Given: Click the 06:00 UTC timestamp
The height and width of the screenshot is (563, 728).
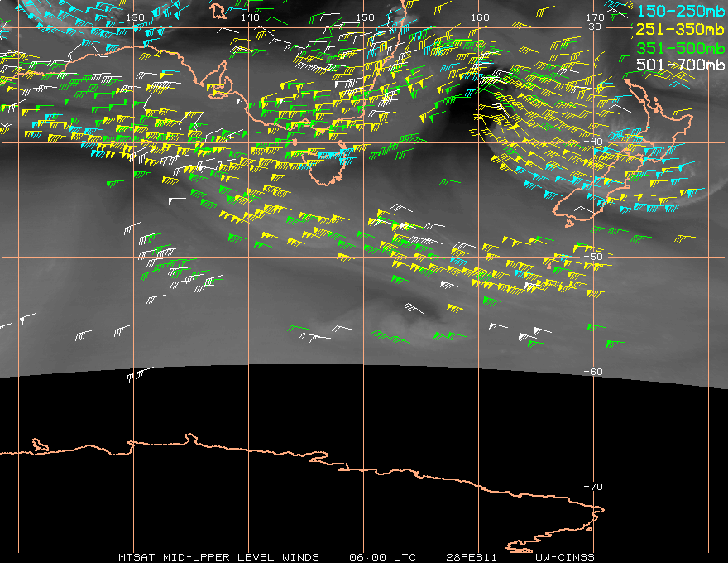Looking at the screenshot, I should 382,557.
